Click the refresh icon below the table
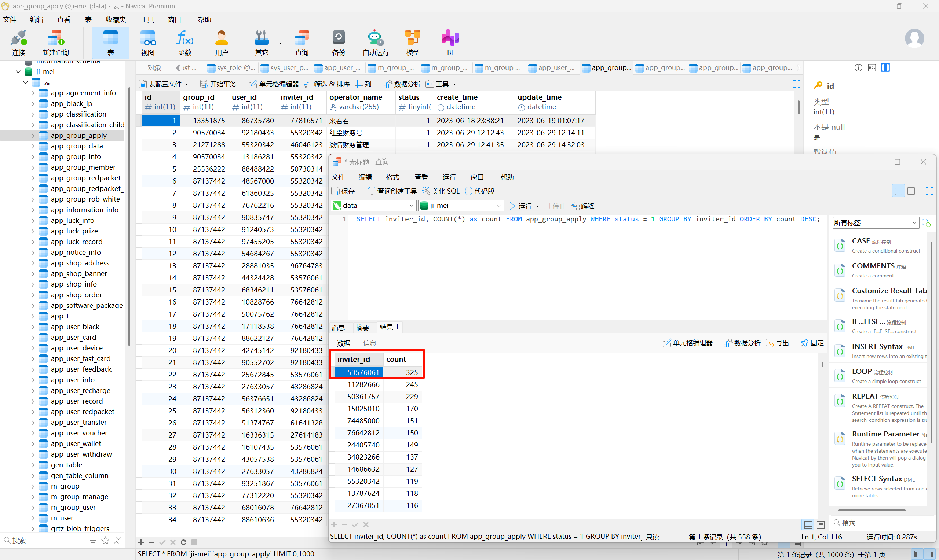This screenshot has width=939, height=560. (x=183, y=542)
